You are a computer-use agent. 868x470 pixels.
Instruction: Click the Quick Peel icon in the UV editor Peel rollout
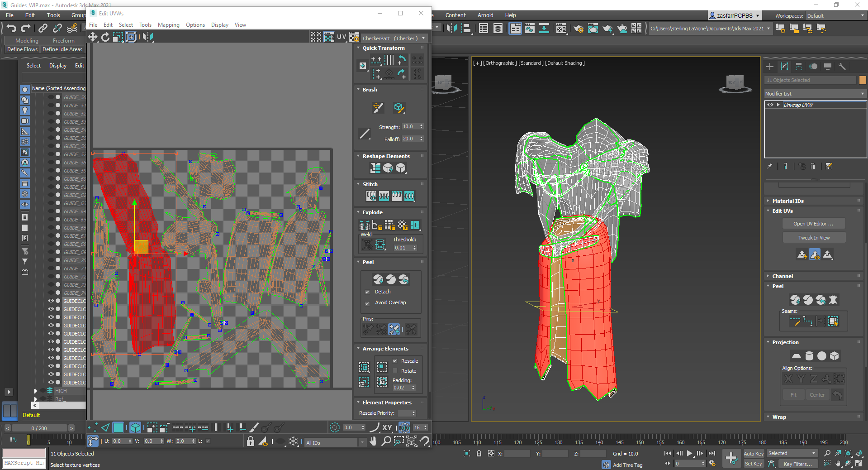[378, 280]
